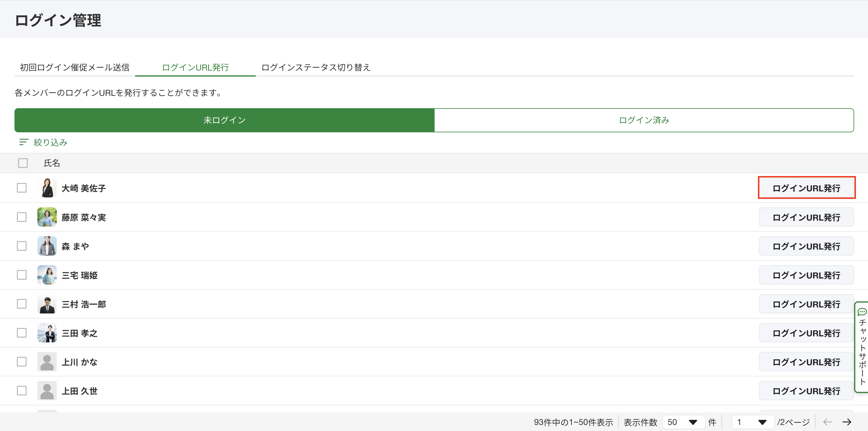Open the 絞り込み filter icon
Screen dimensions: 868x431
[24, 143]
